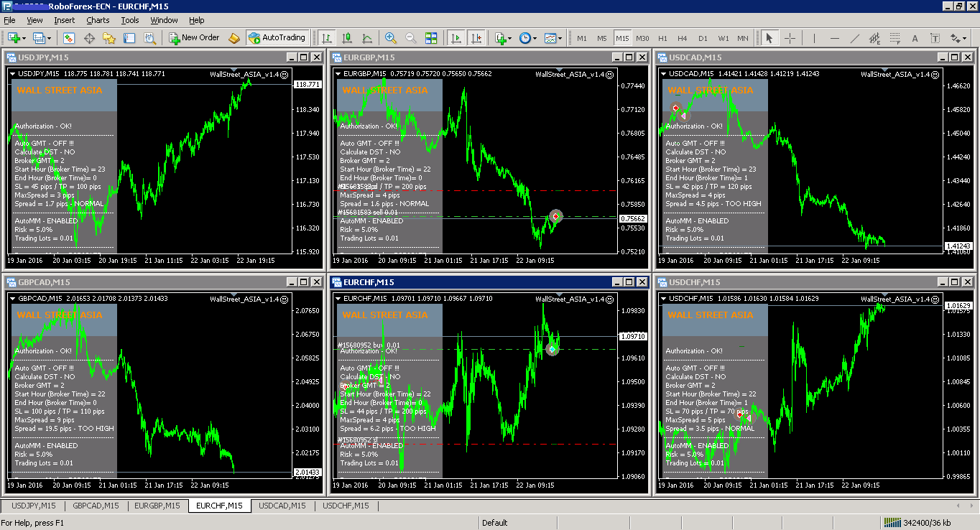980x530 pixels.
Task: Expand the triangle beside USDCAD,M15 chart label
Action: [x=664, y=73]
